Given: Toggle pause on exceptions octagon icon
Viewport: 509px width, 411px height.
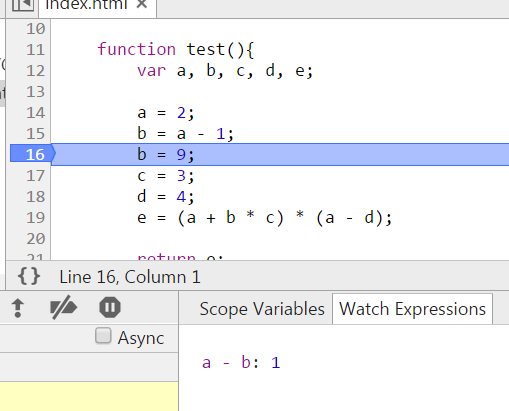Looking at the screenshot, I should click(x=110, y=307).
